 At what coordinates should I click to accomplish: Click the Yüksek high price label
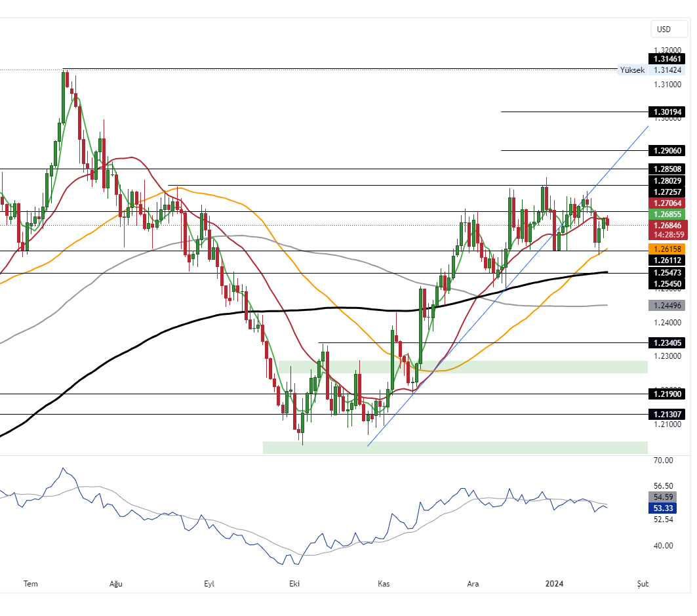click(632, 70)
